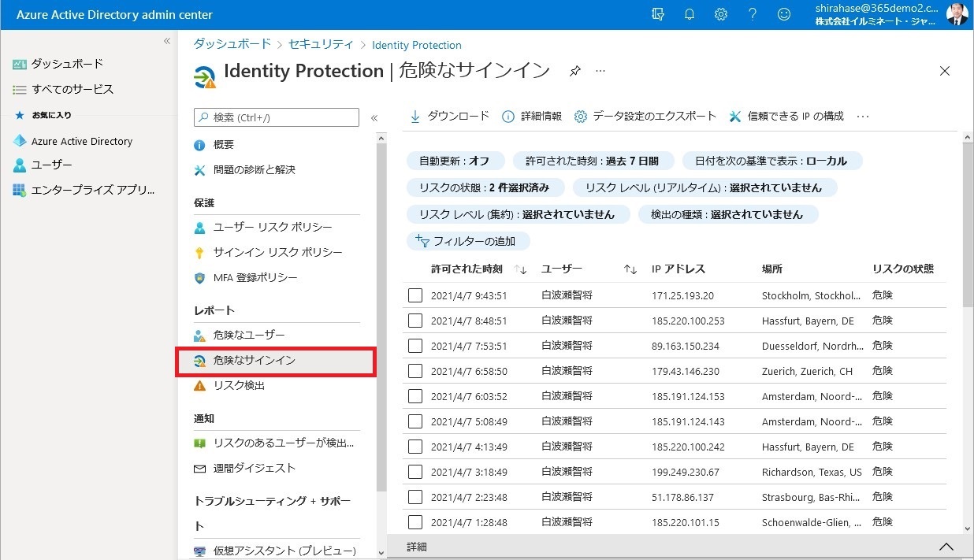Click Identity Protection breadcrumb link
Screen dimensions: 974x560
point(417,45)
